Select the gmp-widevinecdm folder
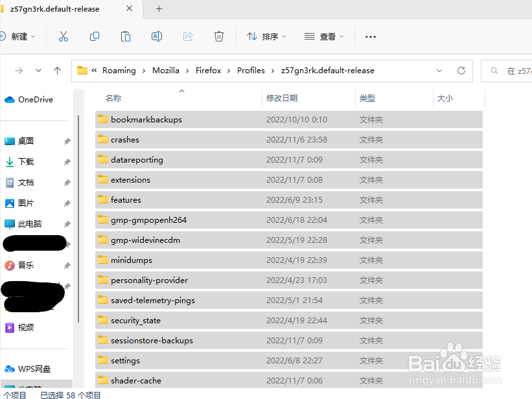The height and width of the screenshot is (399, 532). point(289,240)
